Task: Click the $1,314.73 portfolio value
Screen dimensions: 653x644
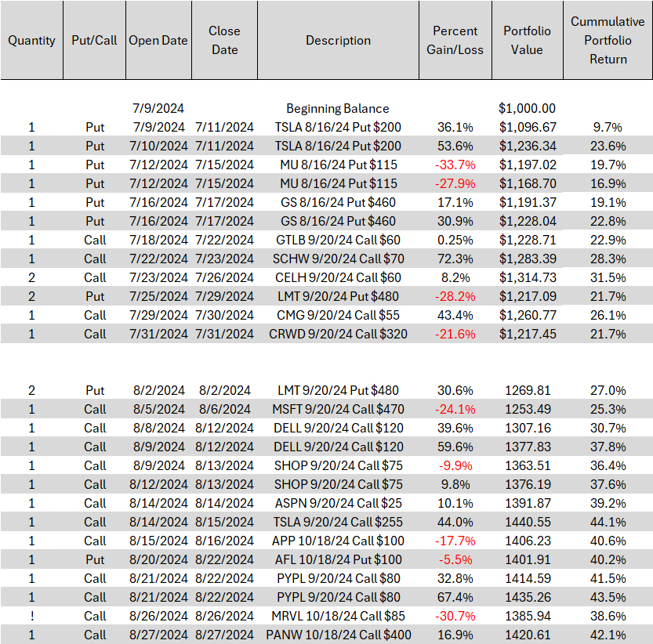Action: pyautogui.click(x=528, y=277)
